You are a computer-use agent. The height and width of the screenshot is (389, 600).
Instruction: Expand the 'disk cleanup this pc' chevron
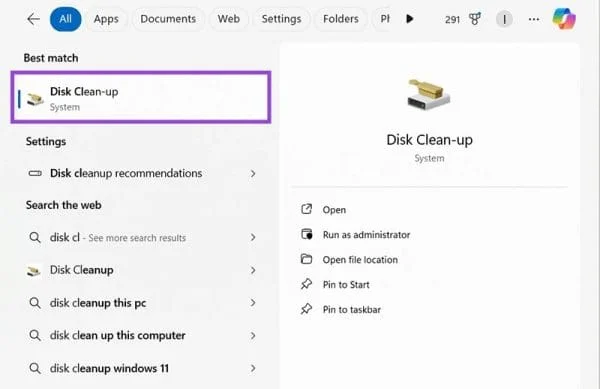point(253,303)
